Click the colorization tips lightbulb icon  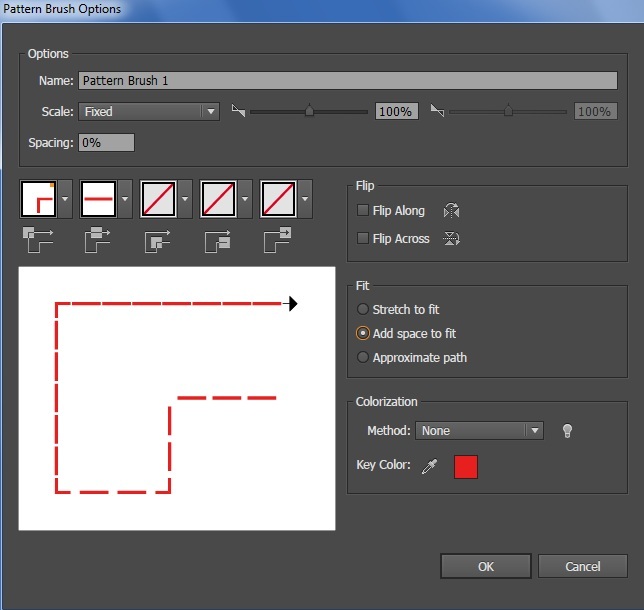tap(567, 431)
